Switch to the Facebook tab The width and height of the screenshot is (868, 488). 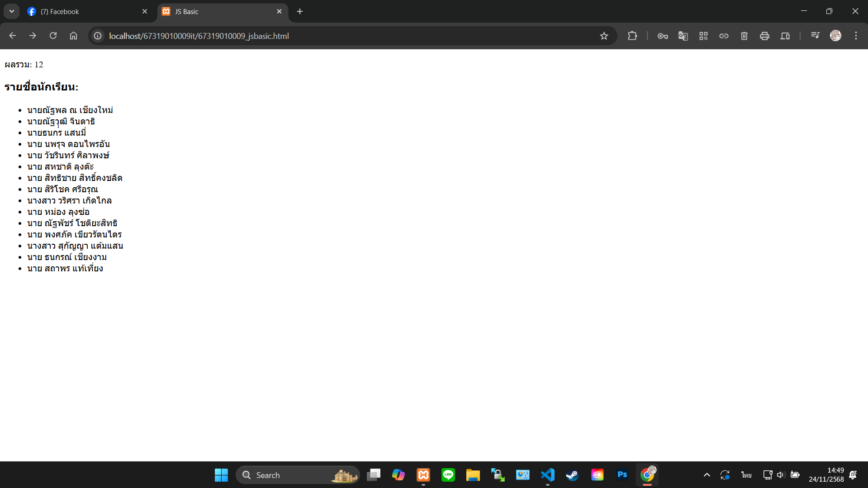pos(86,11)
